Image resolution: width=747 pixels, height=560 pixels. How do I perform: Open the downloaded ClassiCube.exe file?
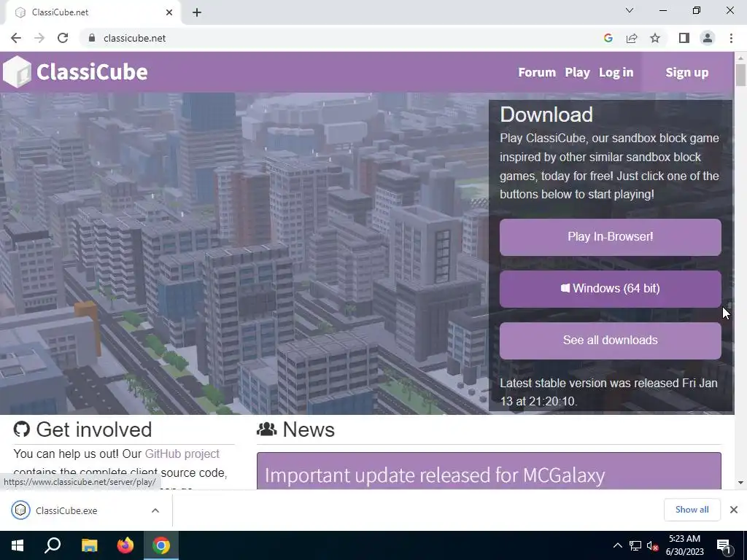66,510
